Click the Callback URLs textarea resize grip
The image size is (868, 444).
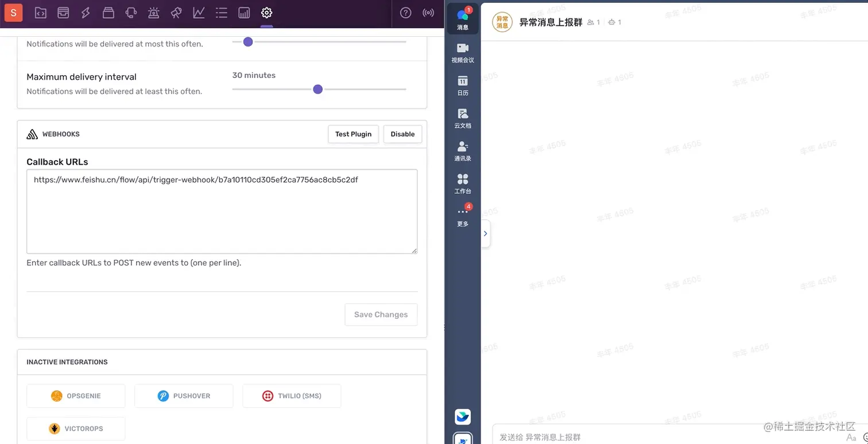click(x=414, y=250)
